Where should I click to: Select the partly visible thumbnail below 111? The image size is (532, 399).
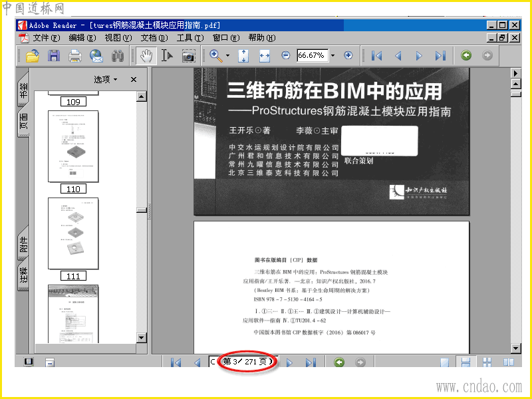73,314
